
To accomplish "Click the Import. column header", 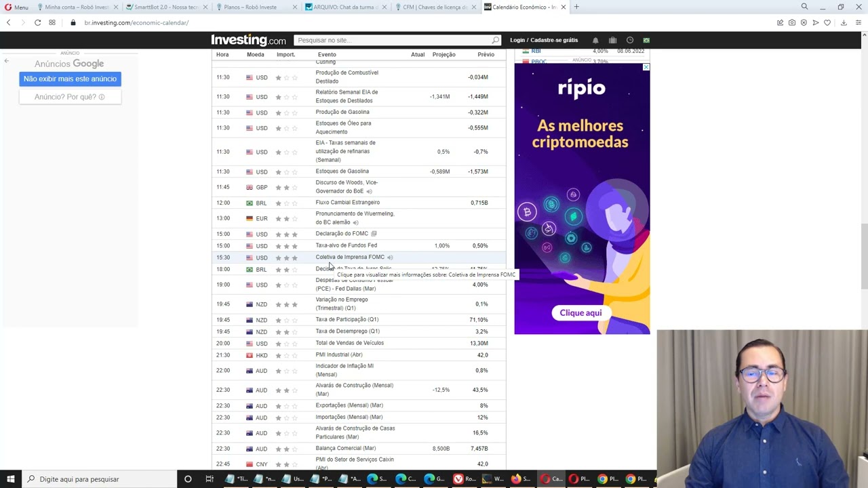I will (x=285, y=54).
